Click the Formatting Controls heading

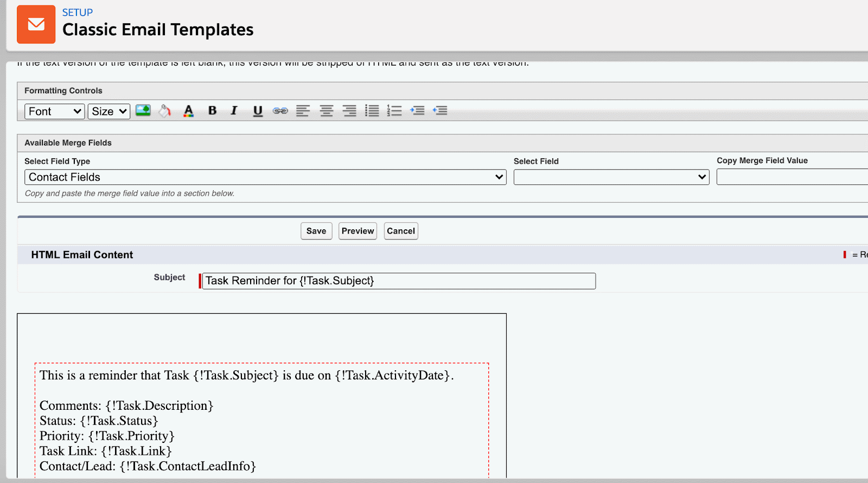[63, 91]
